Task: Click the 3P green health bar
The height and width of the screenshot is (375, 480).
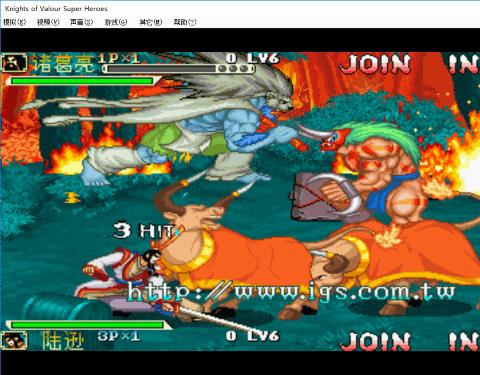Action: (87, 325)
